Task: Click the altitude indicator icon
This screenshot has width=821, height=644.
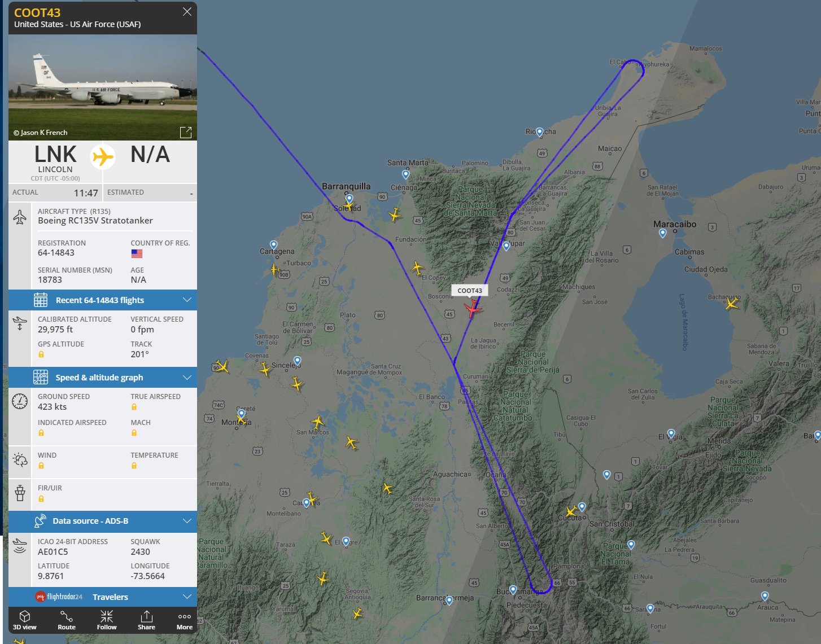Action: pyautogui.click(x=20, y=323)
